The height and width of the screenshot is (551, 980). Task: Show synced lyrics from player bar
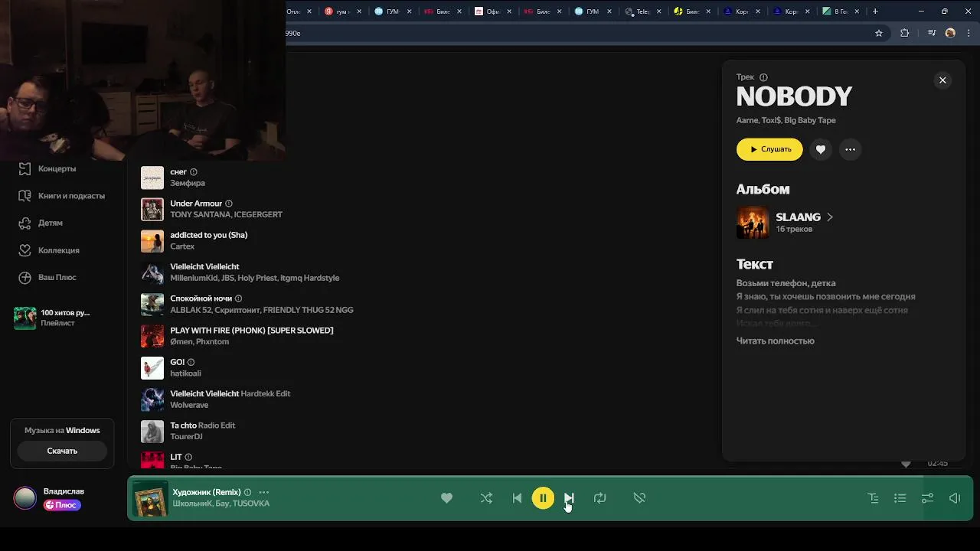873,498
